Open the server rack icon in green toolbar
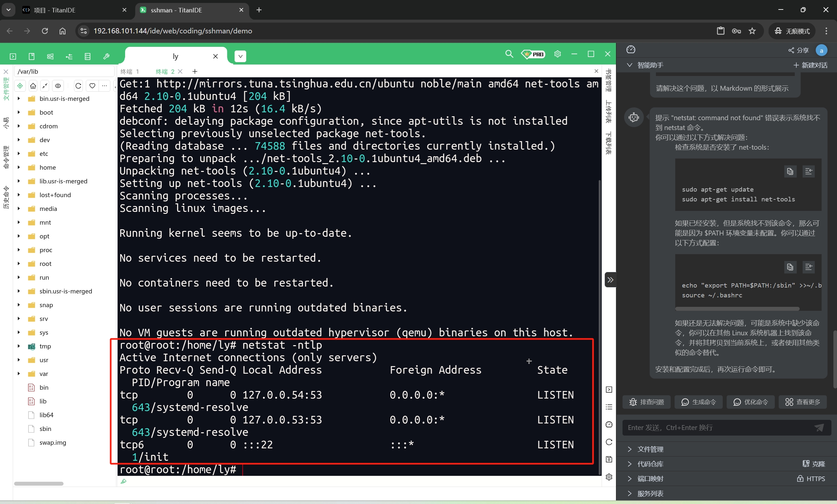The height and width of the screenshot is (504, 837). (88, 56)
